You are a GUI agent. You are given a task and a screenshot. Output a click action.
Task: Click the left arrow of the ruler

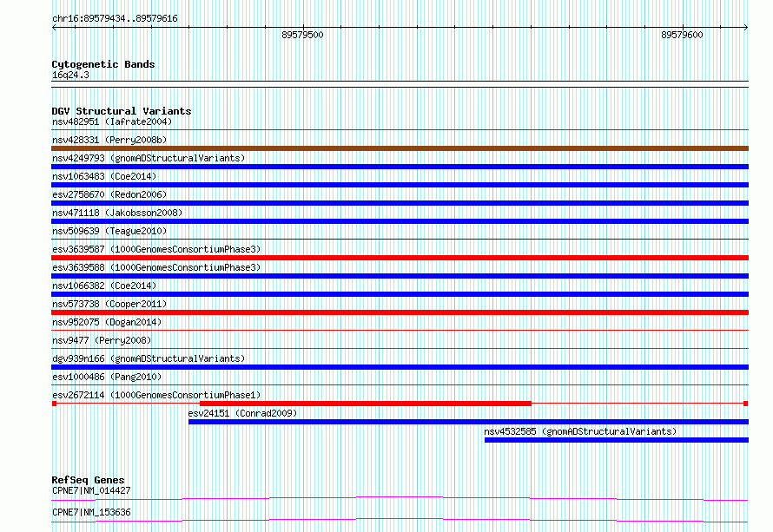coord(54,28)
